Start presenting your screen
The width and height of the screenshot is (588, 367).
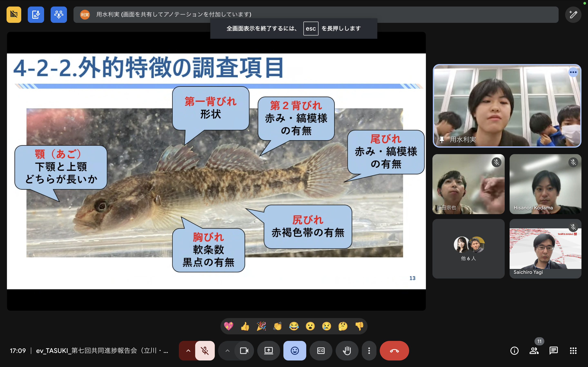268,351
